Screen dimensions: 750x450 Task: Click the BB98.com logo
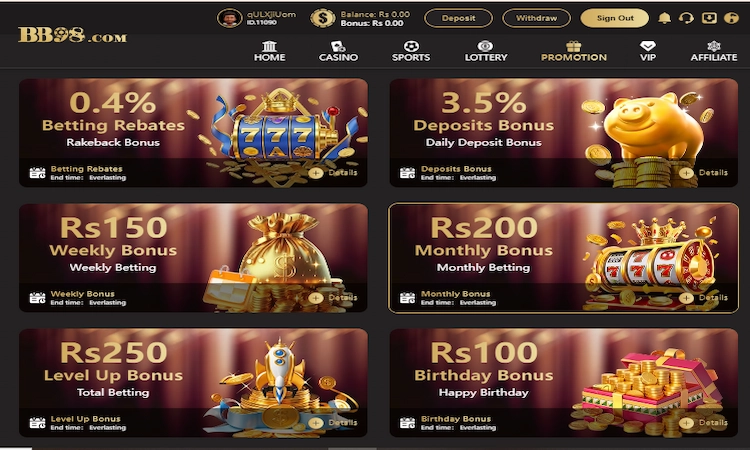click(72, 35)
